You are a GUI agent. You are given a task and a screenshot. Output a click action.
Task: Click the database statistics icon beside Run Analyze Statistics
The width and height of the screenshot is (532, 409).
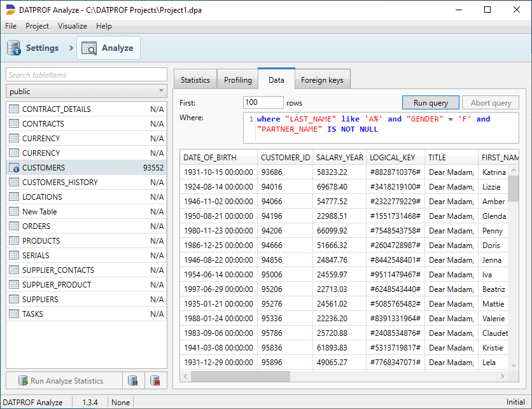[133, 380]
